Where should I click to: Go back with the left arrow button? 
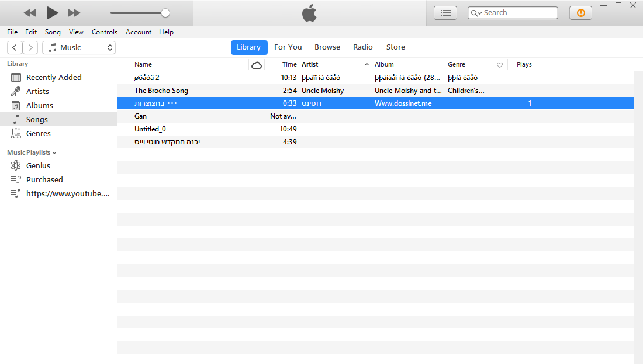click(x=15, y=47)
